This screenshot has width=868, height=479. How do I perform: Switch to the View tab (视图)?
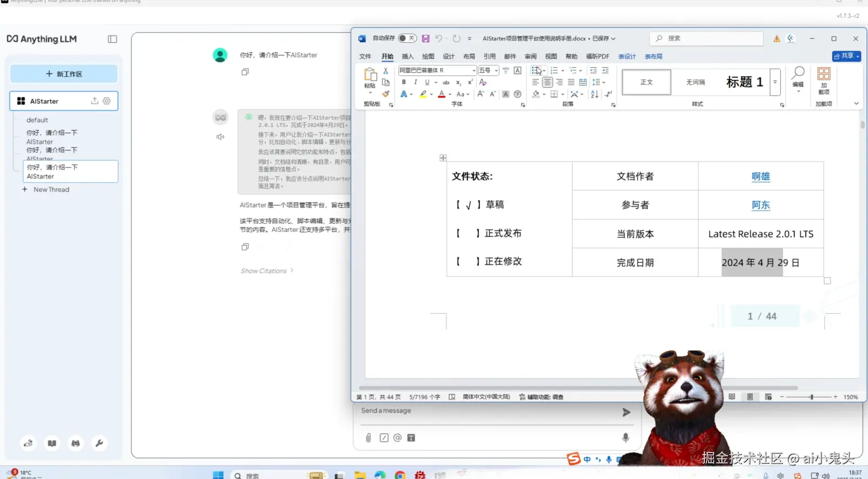click(551, 56)
